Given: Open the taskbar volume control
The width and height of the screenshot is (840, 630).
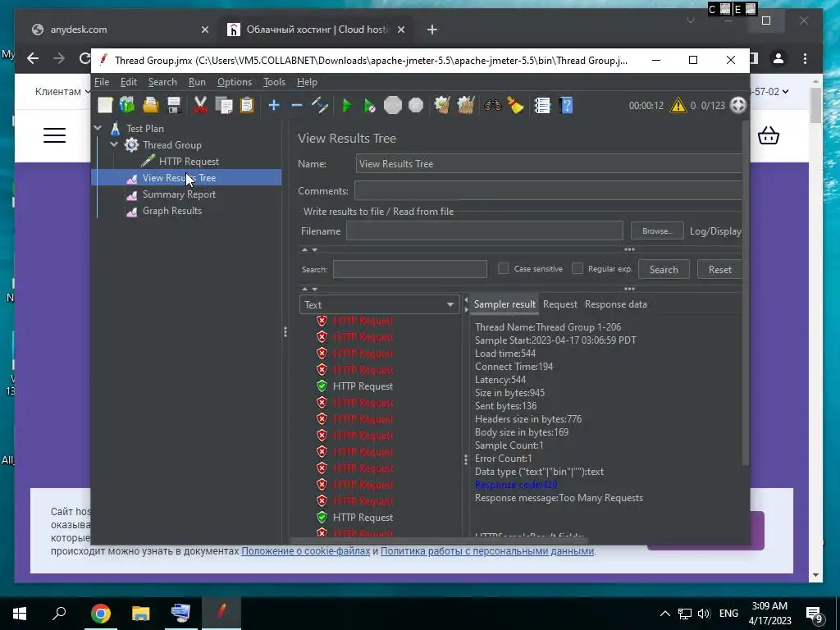Looking at the screenshot, I should tap(704, 614).
